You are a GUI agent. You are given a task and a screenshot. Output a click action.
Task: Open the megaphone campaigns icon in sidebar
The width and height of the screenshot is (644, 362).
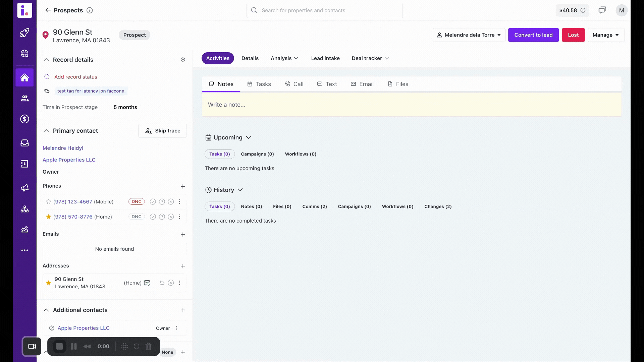coord(24,188)
